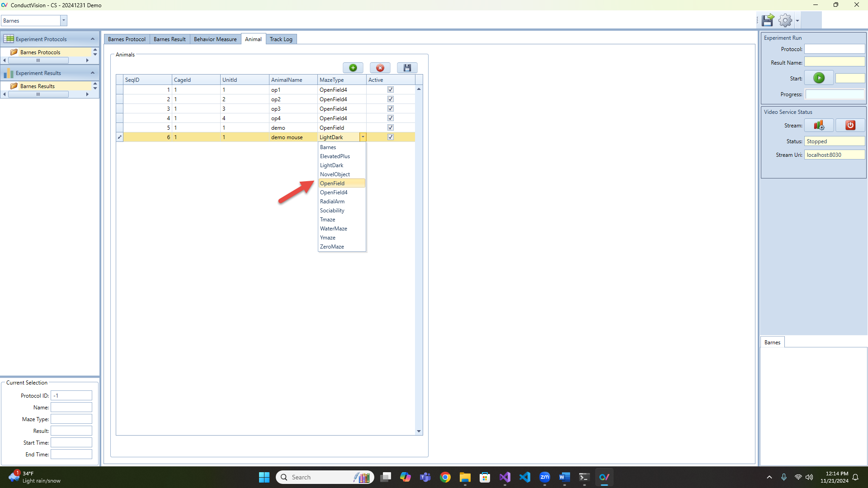Click the red stream power button

[x=850, y=126]
